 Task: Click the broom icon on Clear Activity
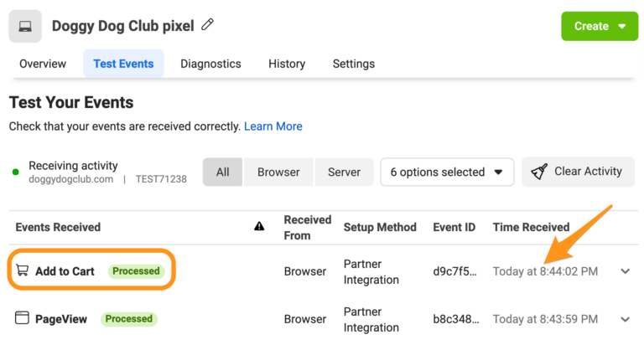pyautogui.click(x=539, y=172)
